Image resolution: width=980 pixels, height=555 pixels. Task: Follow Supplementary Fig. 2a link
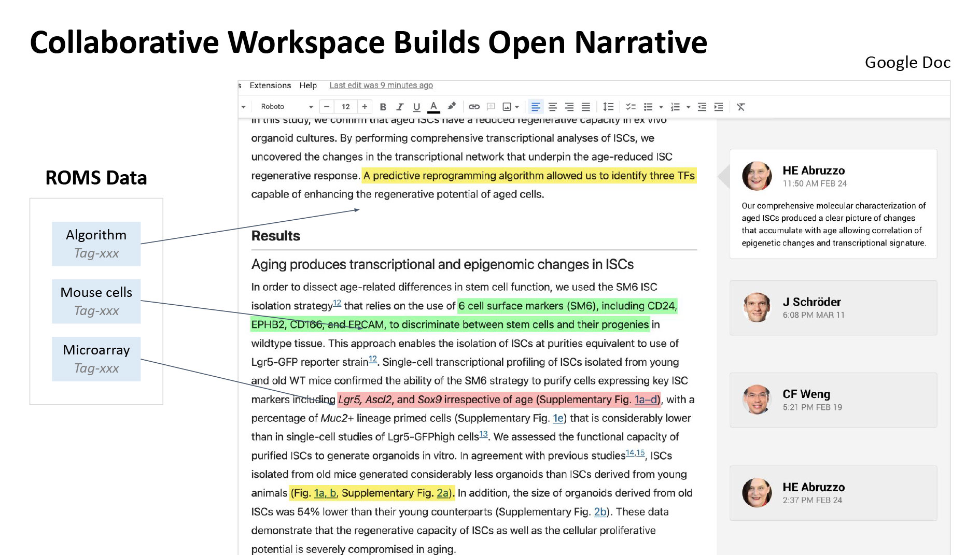[443, 493]
